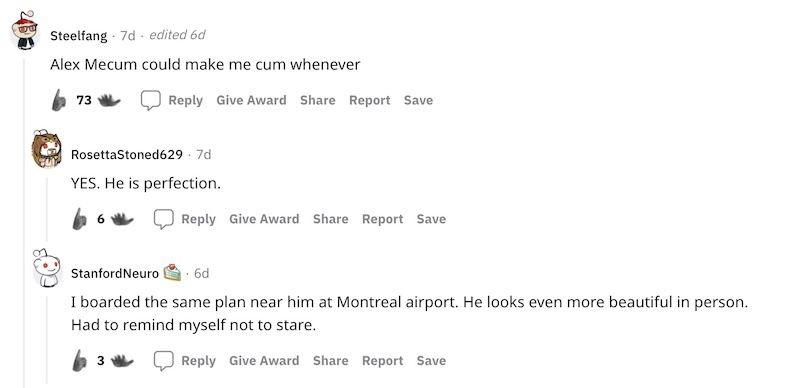The height and width of the screenshot is (388, 800).
Task: Upvote StanfordNeuro's comment
Action: [x=80, y=360]
